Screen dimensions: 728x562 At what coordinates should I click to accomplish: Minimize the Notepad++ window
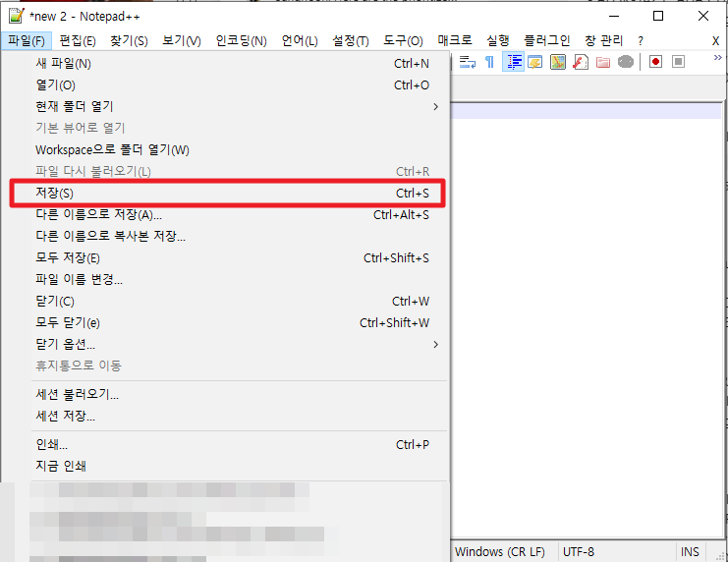[x=614, y=16]
